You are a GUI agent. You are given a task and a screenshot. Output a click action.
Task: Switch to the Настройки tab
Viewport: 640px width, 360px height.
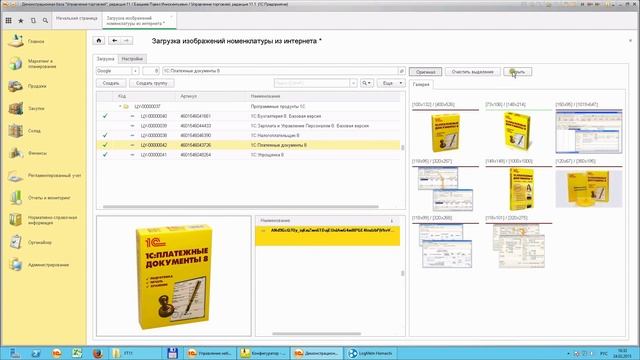(x=132, y=59)
